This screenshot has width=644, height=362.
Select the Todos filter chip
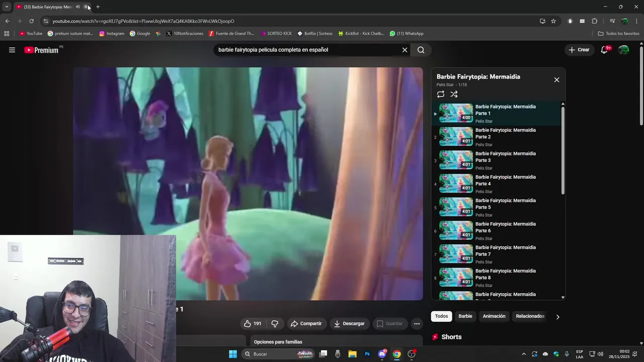click(x=441, y=316)
